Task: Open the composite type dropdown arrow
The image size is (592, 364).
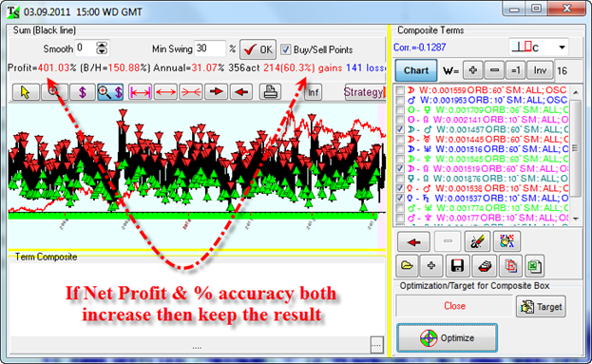Action: [562, 48]
